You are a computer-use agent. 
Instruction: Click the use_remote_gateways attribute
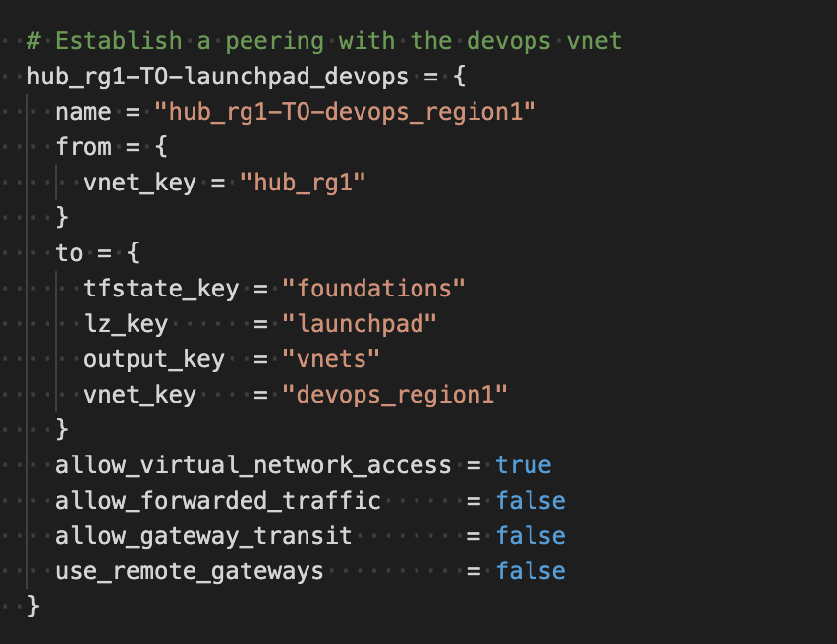(x=190, y=571)
